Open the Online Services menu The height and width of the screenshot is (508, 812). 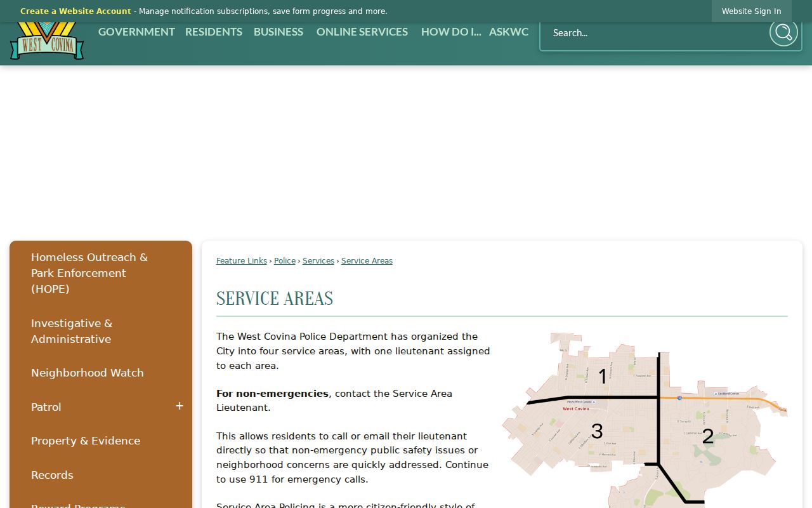362,32
